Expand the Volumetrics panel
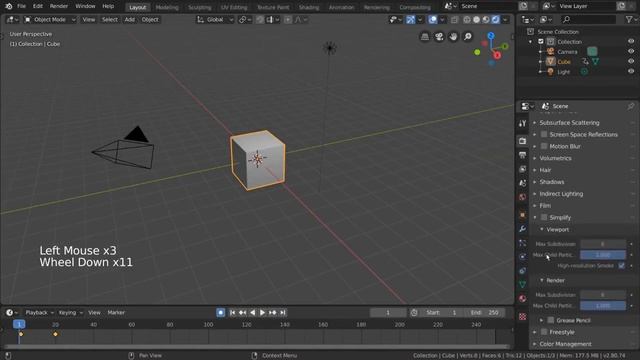 555,158
